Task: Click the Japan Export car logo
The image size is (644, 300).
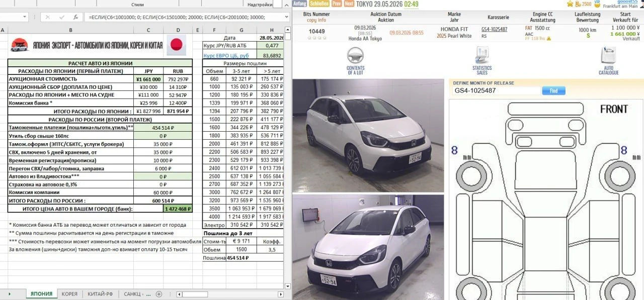Action: coord(20,45)
